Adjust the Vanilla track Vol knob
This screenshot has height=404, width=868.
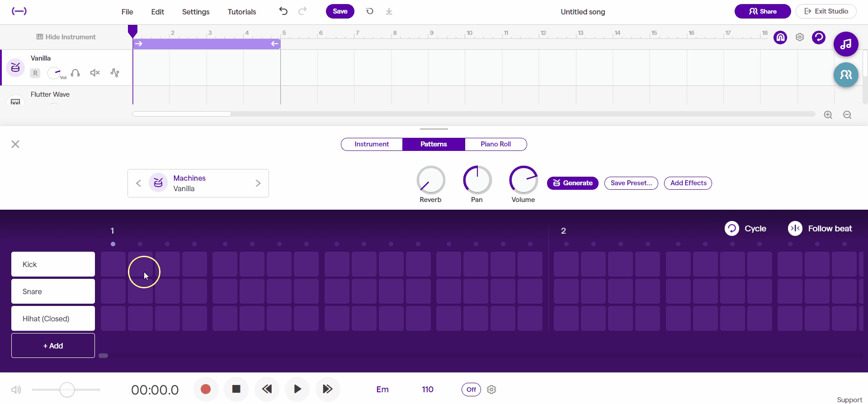click(x=55, y=73)
